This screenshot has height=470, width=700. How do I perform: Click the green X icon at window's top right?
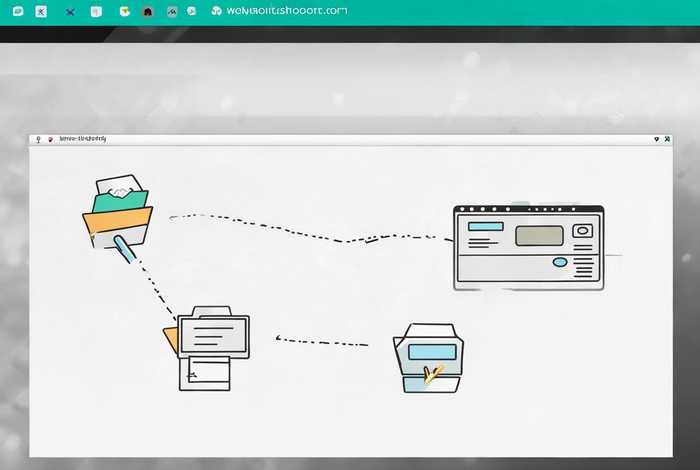click(667, 140)
